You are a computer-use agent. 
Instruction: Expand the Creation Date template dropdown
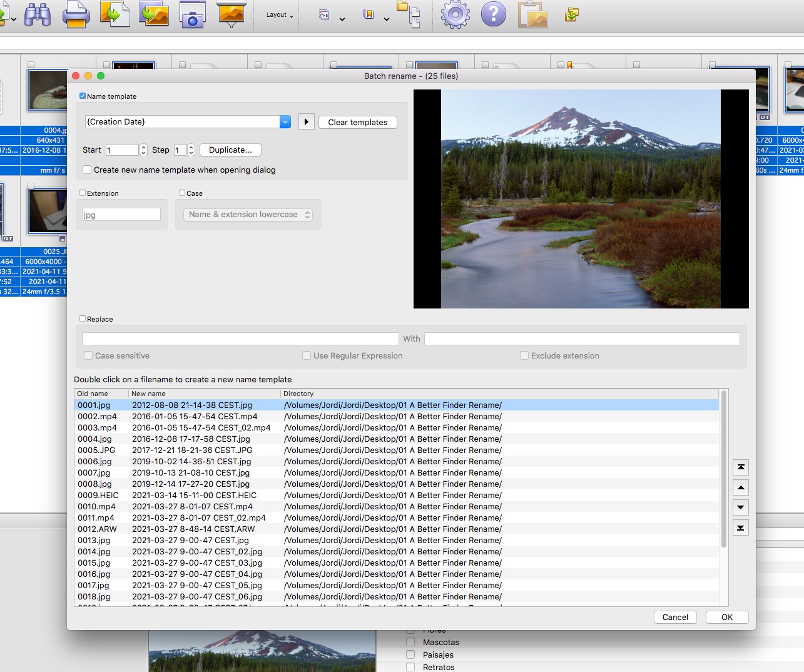tap(285, 122)
